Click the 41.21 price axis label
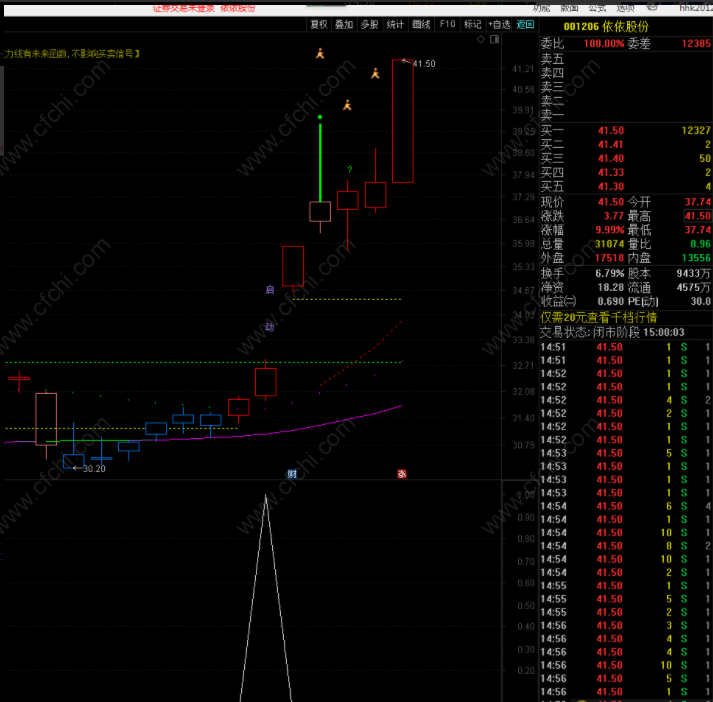713x702 pixels. point(523,69)
